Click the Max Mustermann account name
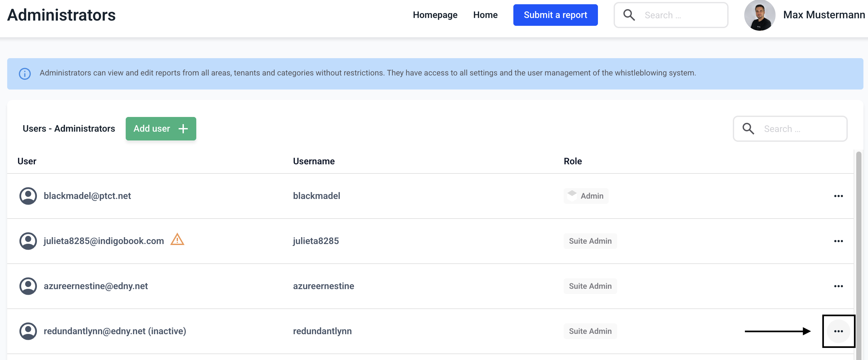The width and height of the screenshot is (868, 360). click(824, 15)
